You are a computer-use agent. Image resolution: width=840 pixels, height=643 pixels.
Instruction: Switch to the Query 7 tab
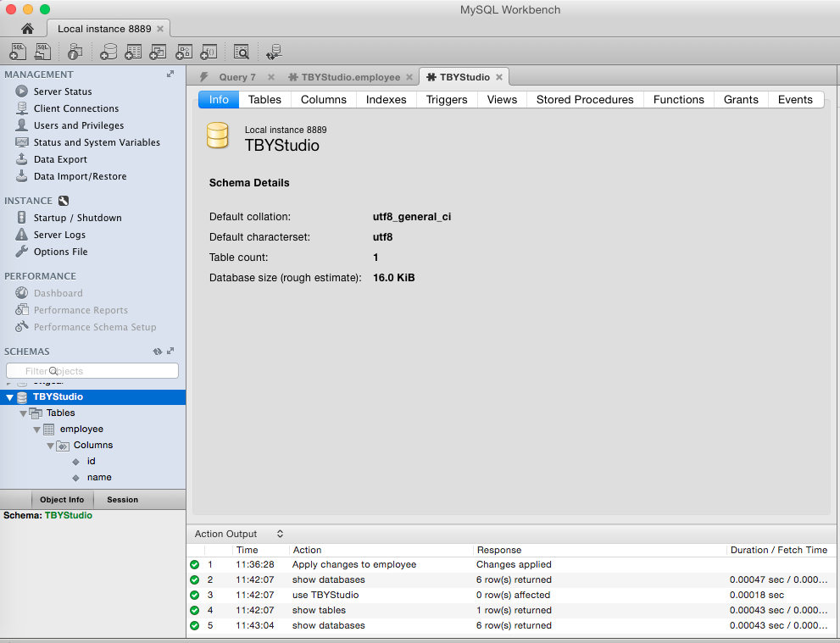click(236, 77)
